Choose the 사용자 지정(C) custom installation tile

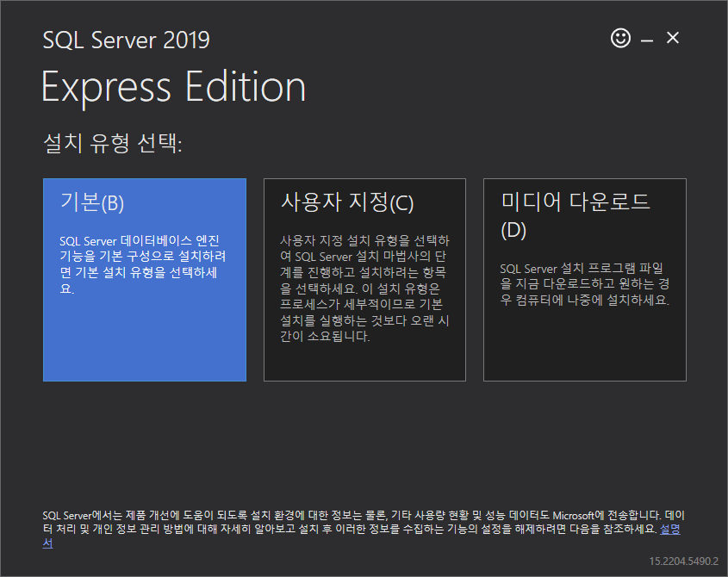tap(364, 280)
